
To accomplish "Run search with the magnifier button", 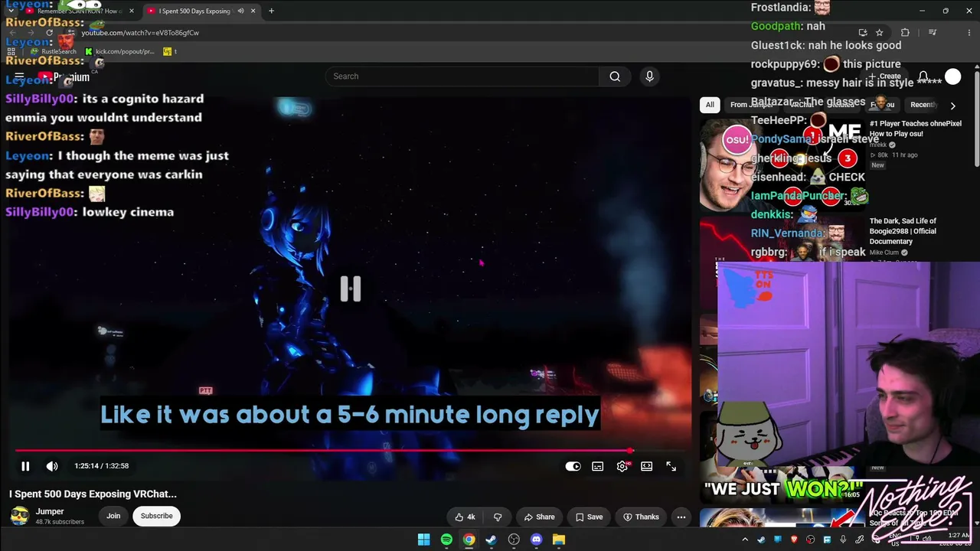I will (615, 77).
